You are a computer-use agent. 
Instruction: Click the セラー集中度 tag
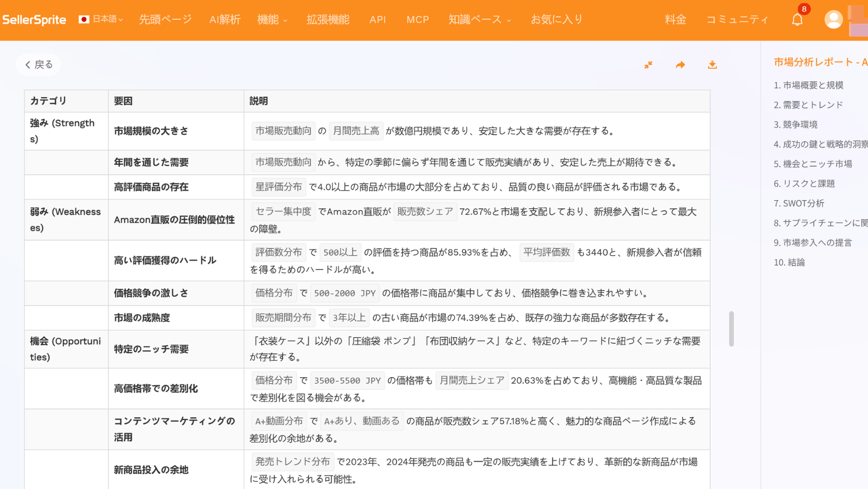[x=283, y=212]
